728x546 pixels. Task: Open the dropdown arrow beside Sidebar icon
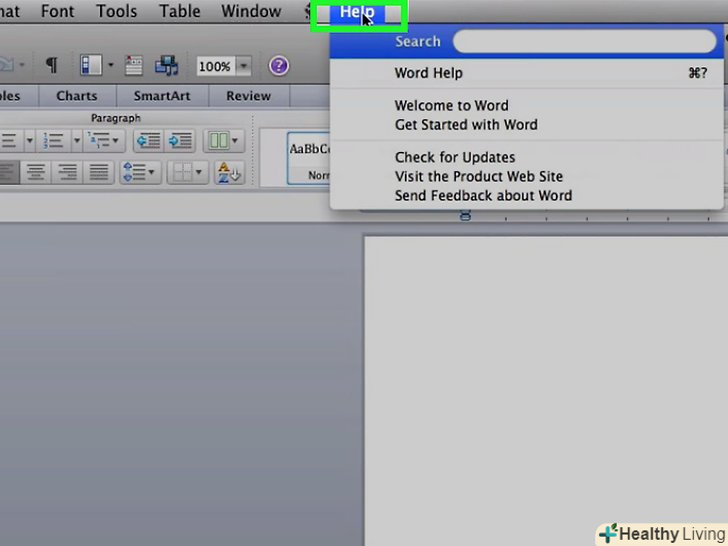point(110,65)
